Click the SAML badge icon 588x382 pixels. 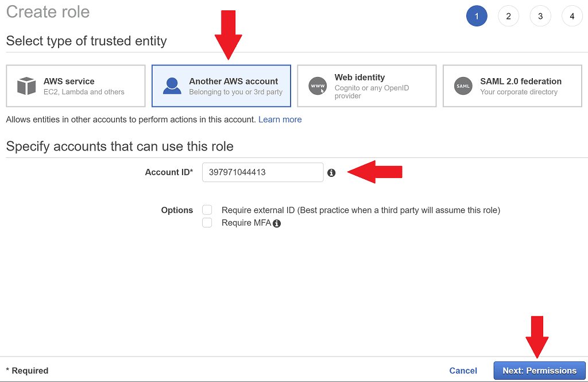click(463, 85)
